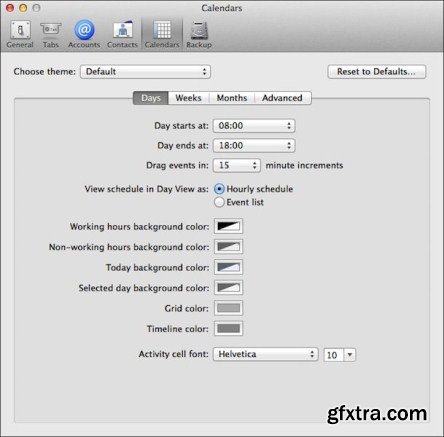The height and width of the screenshot is (437, 444).
Task: Open the General preferences pane
Action: pyautogui.click(x=20, y=34)
